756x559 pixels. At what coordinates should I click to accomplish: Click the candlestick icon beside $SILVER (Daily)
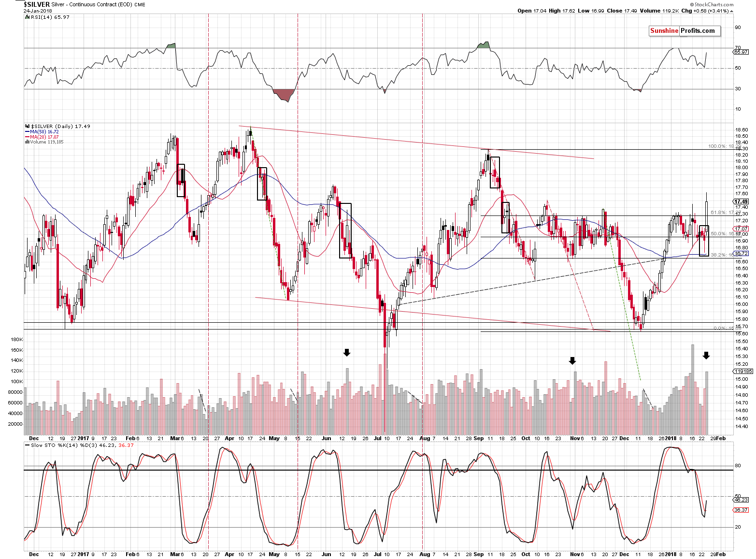(27, 127)
